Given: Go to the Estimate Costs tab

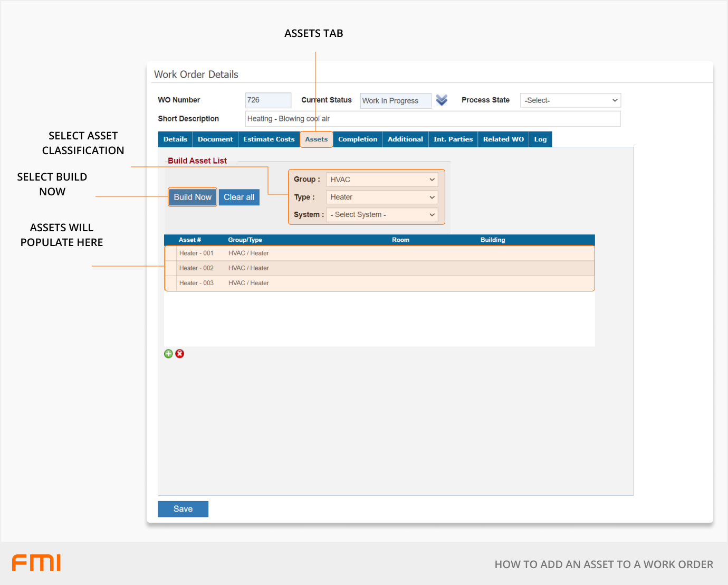Looking at the screenshot, I should point(269,139).
